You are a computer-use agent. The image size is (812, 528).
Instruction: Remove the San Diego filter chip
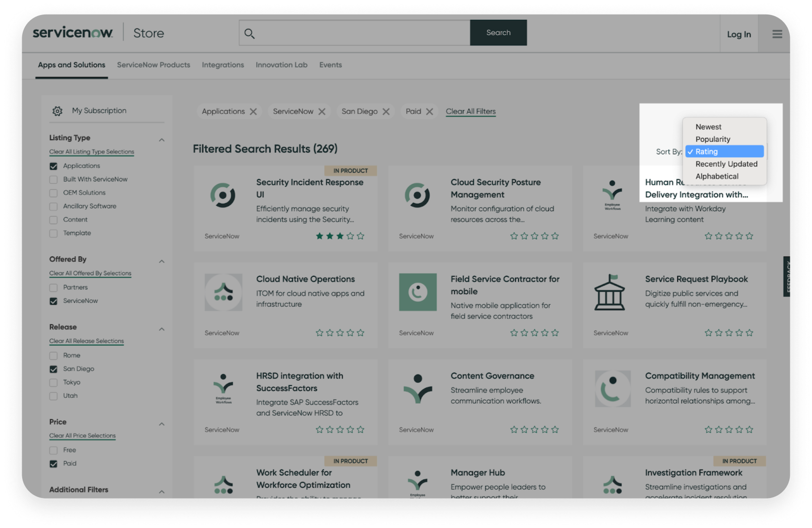[386, 111]
